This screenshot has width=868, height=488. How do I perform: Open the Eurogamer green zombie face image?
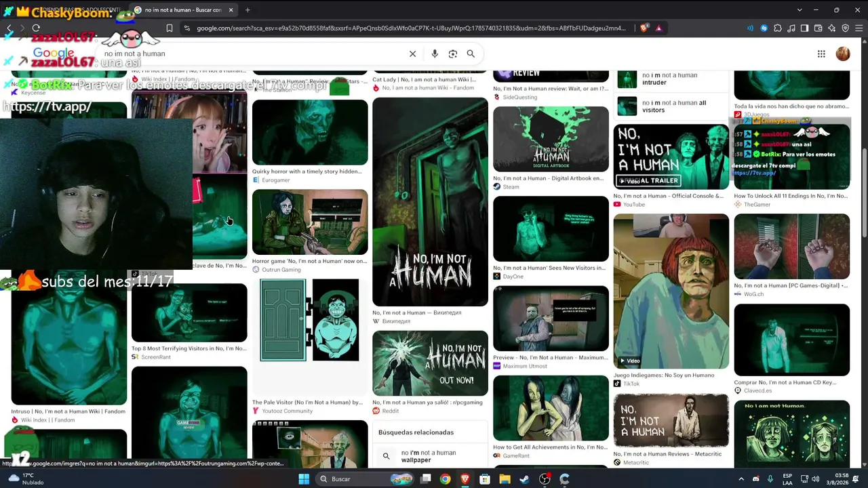click(310, 132)
